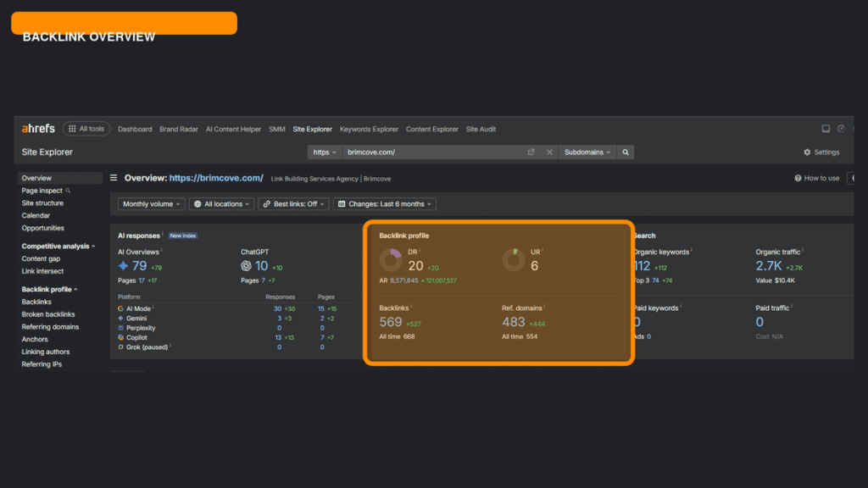Go to Site Audit
The width and height of the screenshot is (868, 488).
coord(481,129)
